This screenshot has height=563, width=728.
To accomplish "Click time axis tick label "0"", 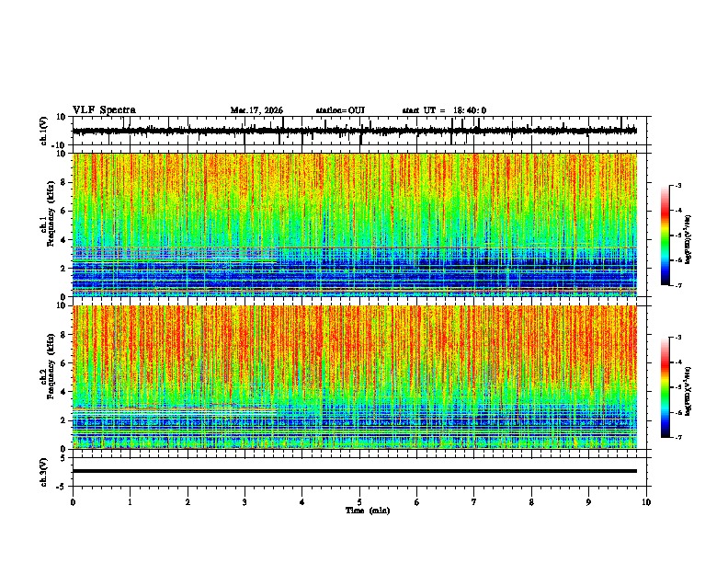I will [73, 502].
